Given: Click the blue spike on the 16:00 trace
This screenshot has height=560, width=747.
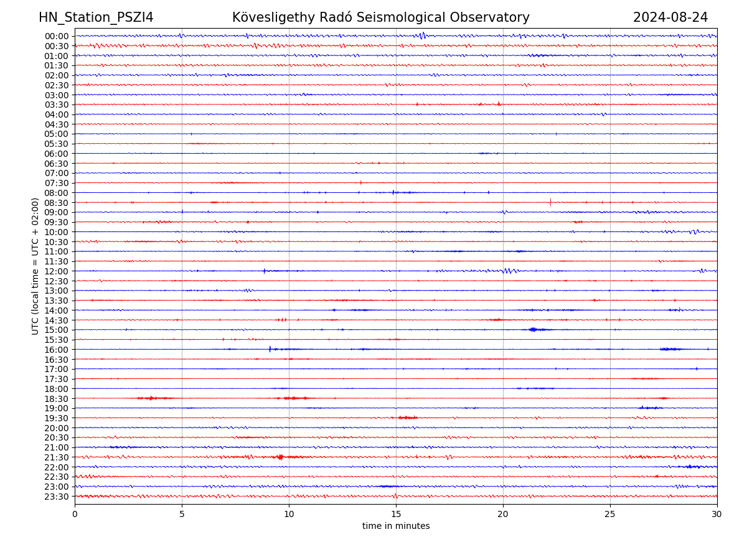Looking at the screenshot, I should pyautogui.click(x=270, y=349).
